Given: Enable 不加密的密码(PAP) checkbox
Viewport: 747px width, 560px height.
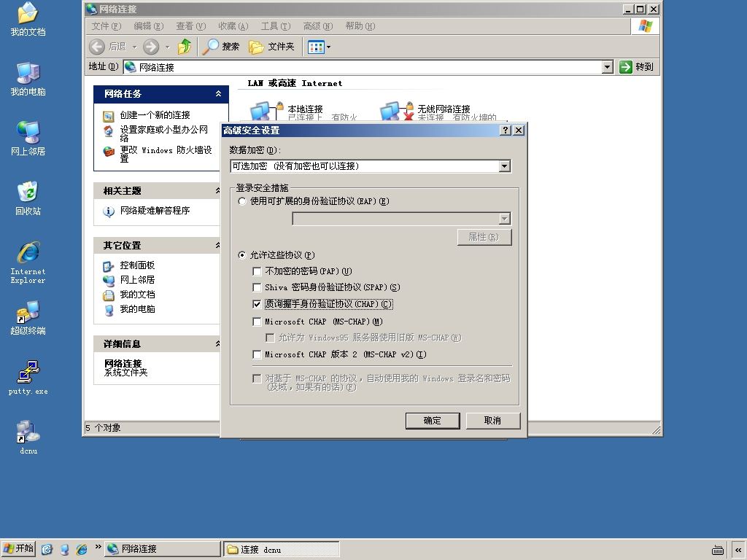Looking at the screenshot, I should point(257,271).
